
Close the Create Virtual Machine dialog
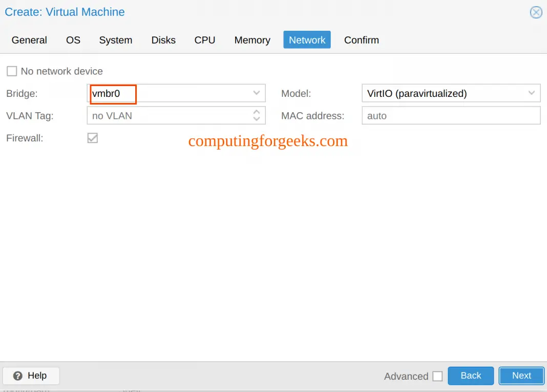pos(536,12)
